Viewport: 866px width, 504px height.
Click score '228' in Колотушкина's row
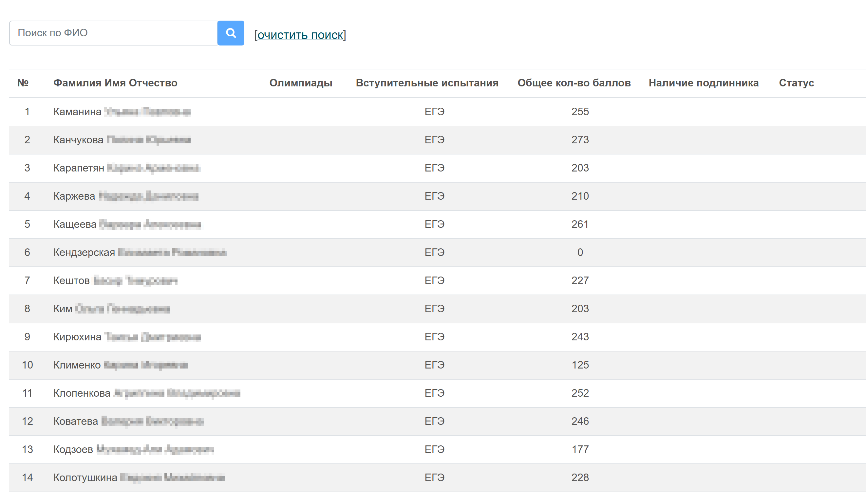click(580, 477)
